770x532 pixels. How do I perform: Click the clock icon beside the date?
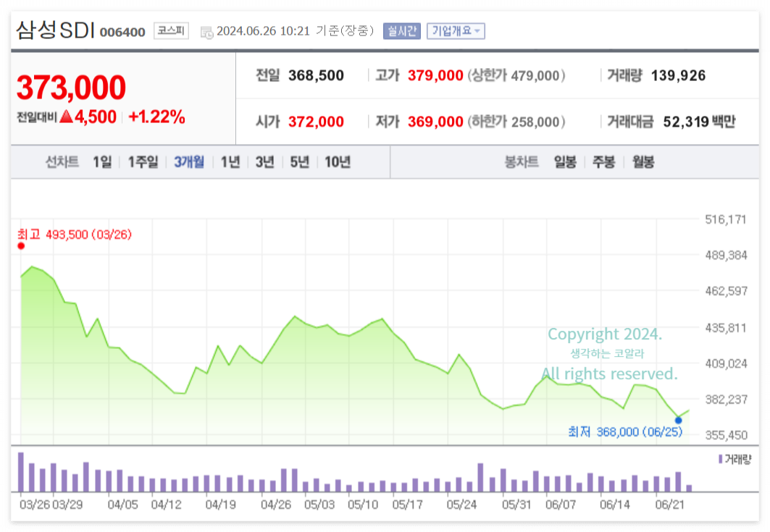click(207, 32)
